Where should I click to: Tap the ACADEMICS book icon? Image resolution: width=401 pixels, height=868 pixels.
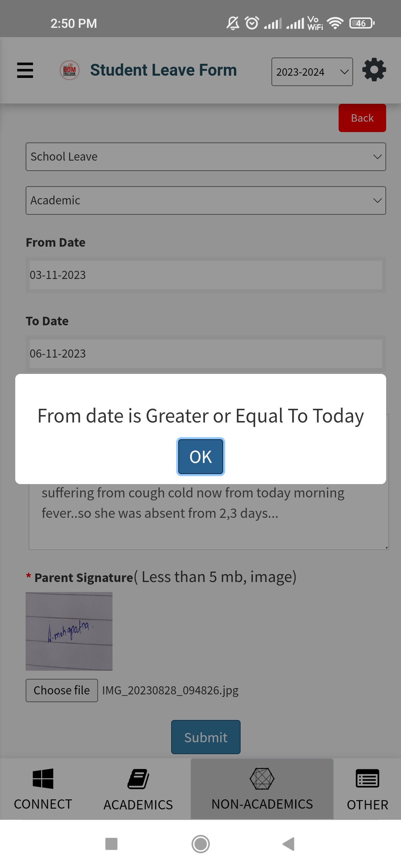[138, 779]
